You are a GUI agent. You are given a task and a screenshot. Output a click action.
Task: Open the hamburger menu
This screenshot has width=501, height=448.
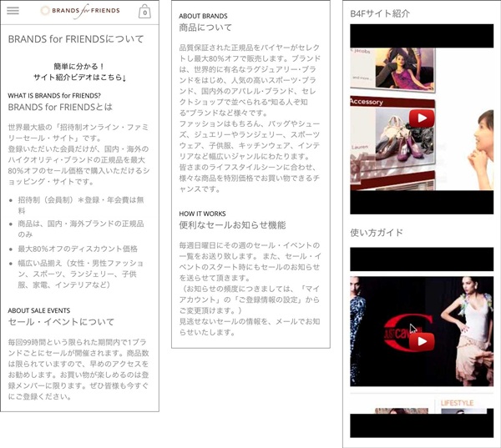[13, 11]
